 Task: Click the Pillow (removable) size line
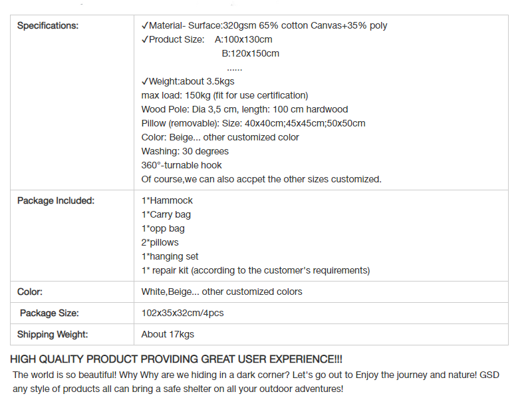point(253,123)
